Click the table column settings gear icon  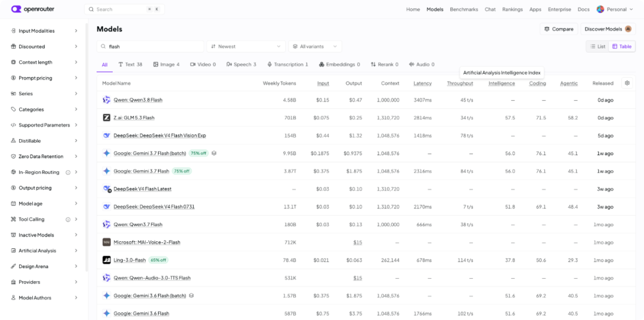pyautogui.click(x=627, y=83)
